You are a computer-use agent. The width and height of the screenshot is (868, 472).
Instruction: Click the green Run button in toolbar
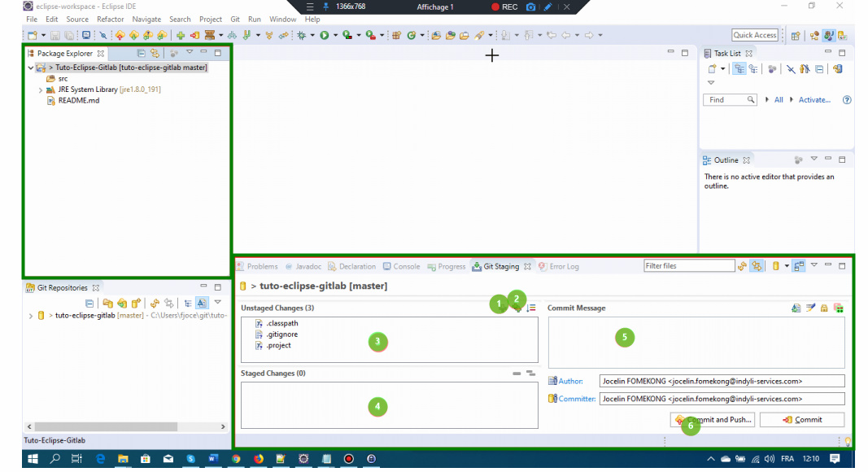325,36
